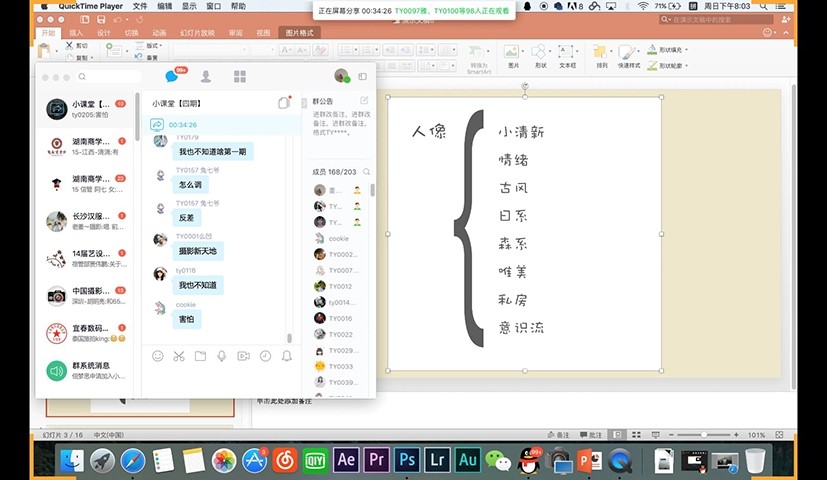Click the fit-to-window icon beside 101% zoom
The height and width of the screenshot is (480, 827).
779,435
